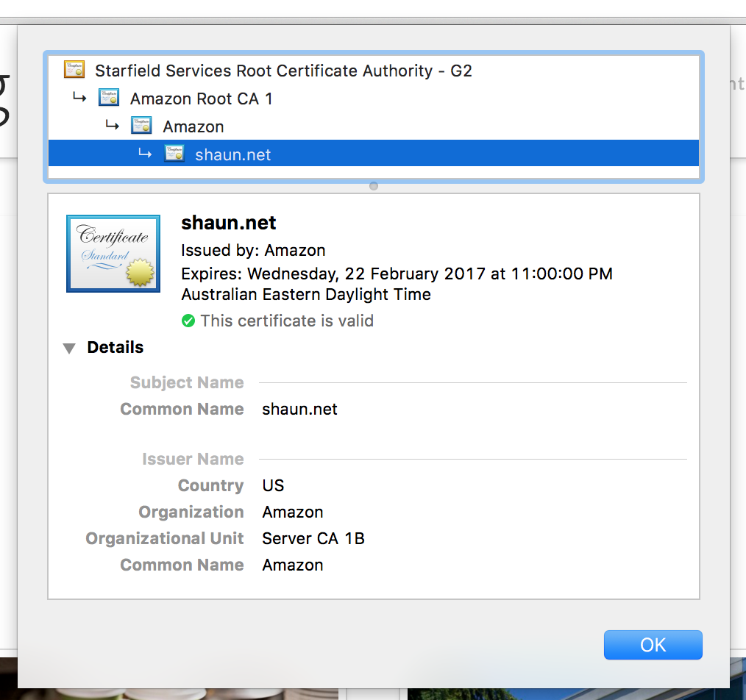Click the Starfield Services root certificate icon
Screen dimensions: 746x700
click(74, 71)
